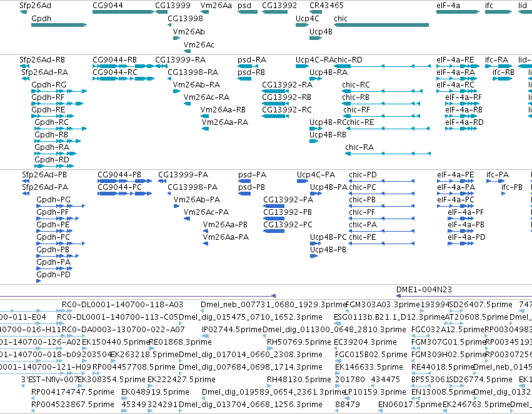
Task: Select the Gpdh gene feature
Action: pyautogui.click(x=59, y=25)
